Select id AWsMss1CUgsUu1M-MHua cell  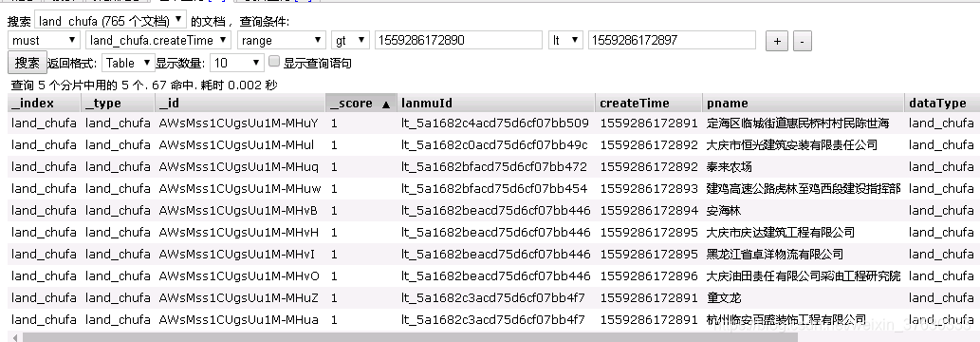point(240,320)
